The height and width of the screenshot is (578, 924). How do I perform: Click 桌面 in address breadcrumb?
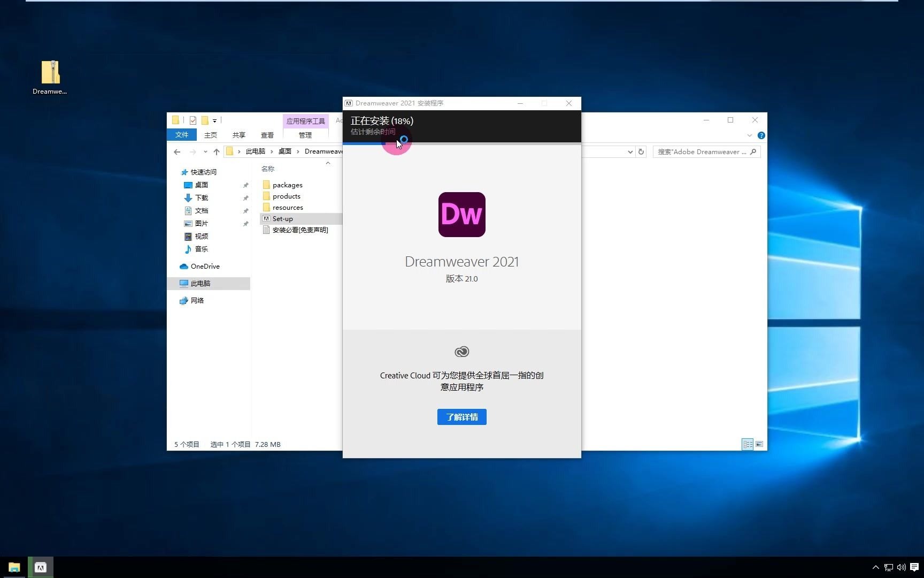click(x=285, y=151)
